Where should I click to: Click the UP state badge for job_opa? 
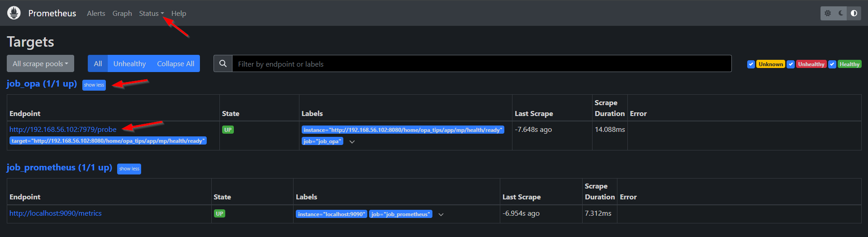(228, 130)
